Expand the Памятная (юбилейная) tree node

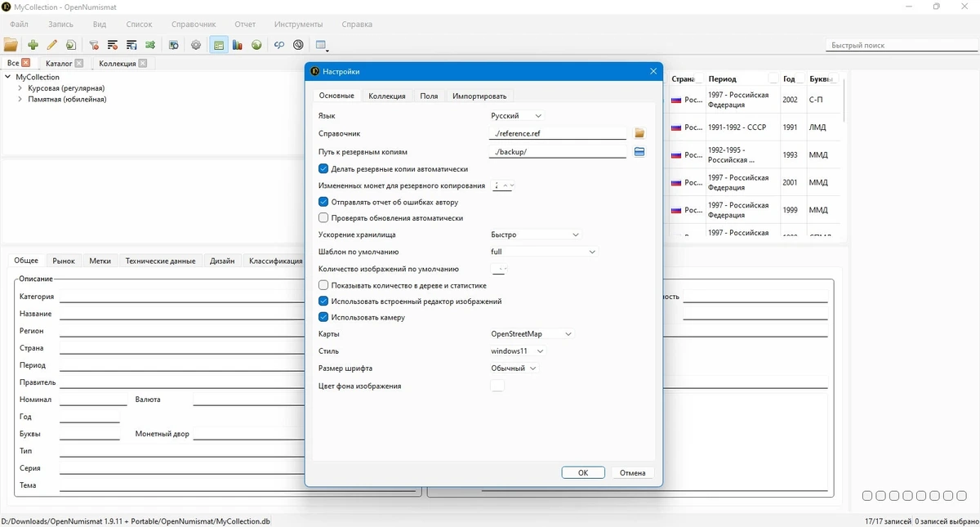click(x=20, y=100)
